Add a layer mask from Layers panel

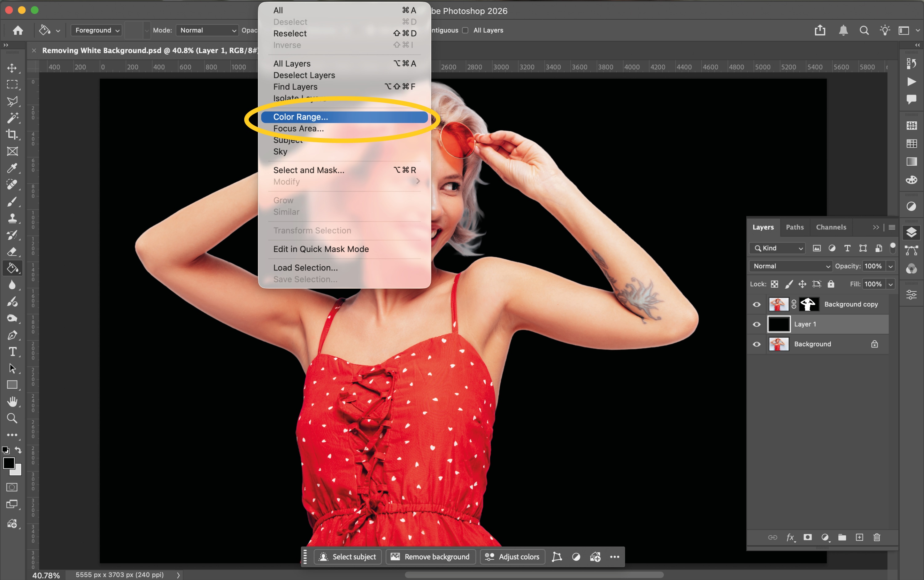point(807,537)
